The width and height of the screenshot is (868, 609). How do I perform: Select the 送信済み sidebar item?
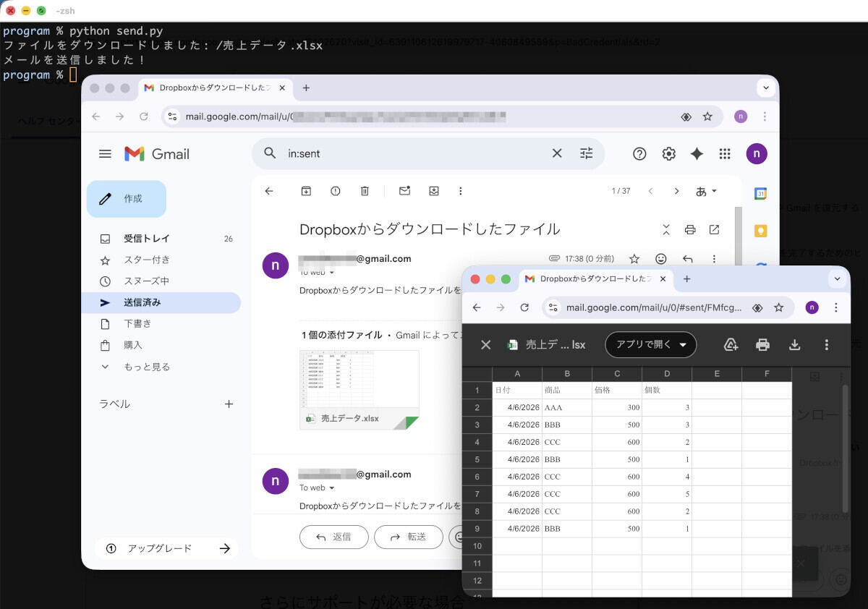tap(142, 303)
